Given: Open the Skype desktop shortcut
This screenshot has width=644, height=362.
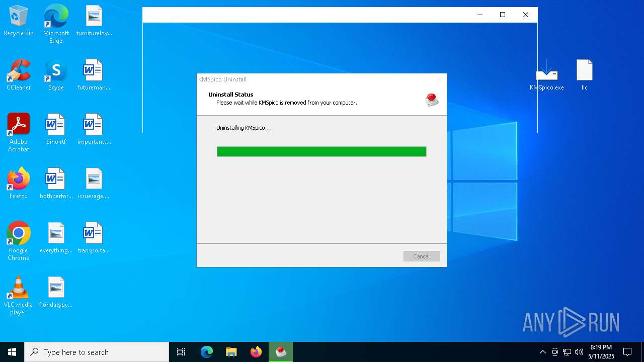Looking at the screenshot, I should tap(56, 75).
